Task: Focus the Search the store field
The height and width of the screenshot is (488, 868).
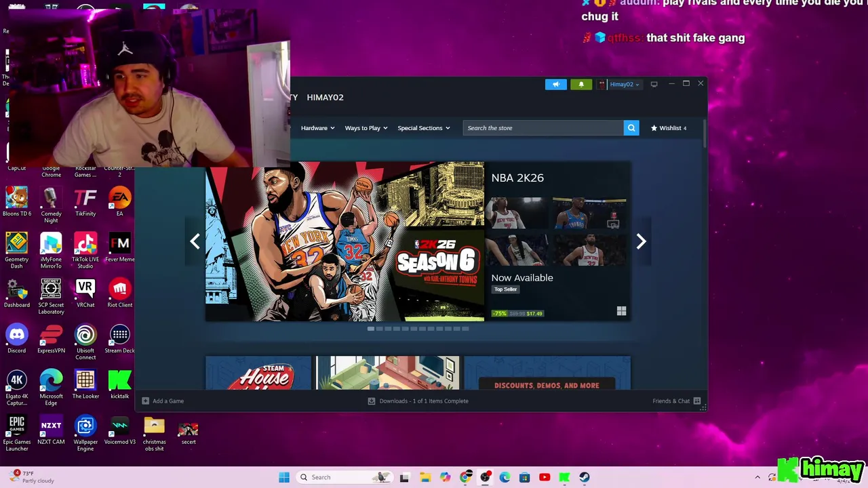Action: pyautogui.click(x=543, y=128)
